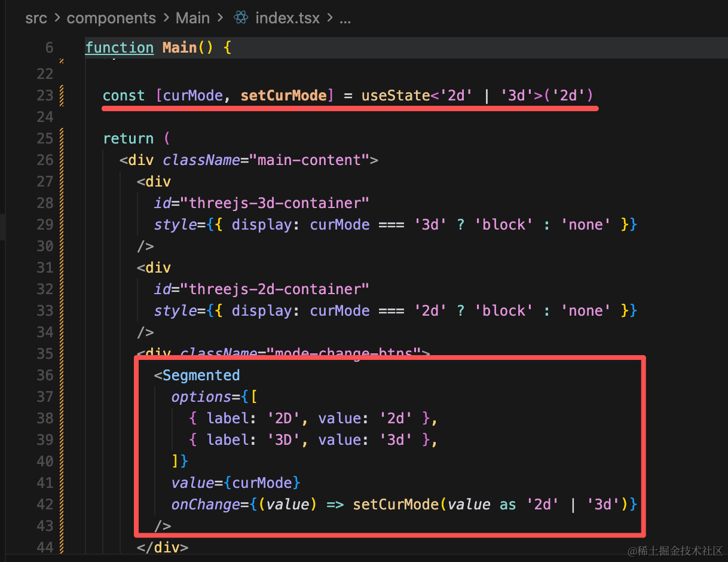Screen dimensions: 728x562
Task: Click the return keyword on line 25
Action: click(x=129, y=139)
